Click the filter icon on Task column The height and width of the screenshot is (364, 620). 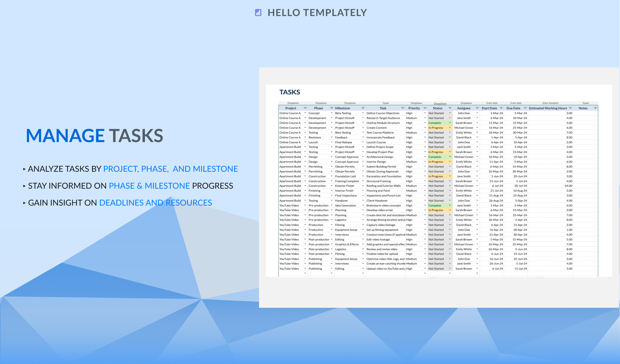(x=402, y=108)
